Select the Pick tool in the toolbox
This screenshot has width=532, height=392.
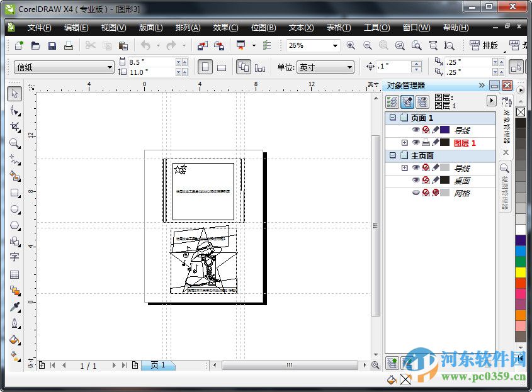coord(16,93)
